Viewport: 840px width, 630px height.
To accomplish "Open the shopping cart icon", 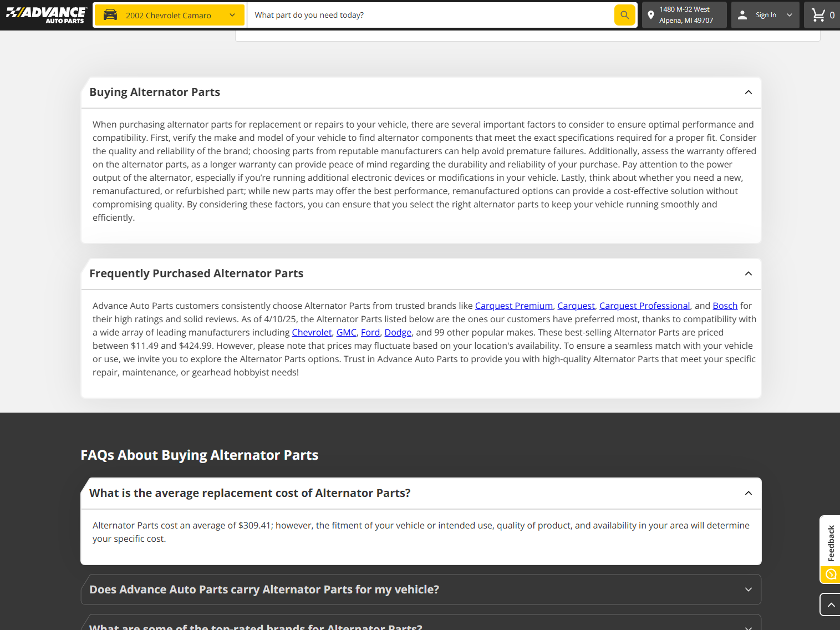I will pyautogui.click(x=818, y=15).
